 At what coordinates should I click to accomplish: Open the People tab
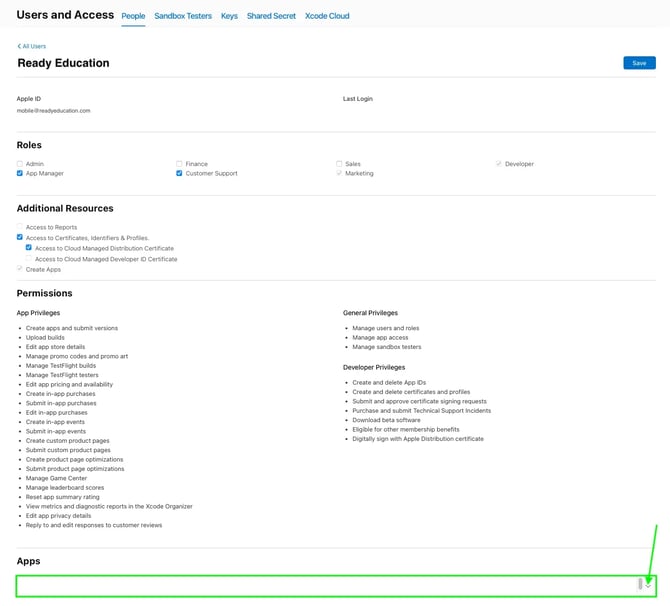click(x=133, y=16)
